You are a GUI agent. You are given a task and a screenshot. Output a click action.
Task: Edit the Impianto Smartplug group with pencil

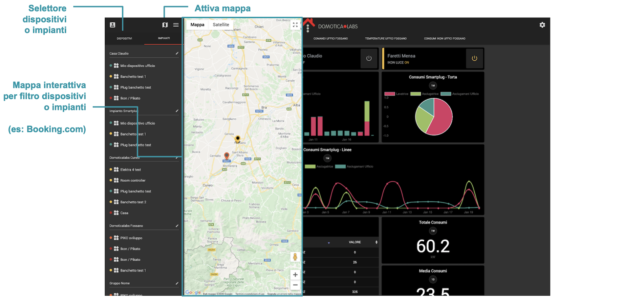177,111
